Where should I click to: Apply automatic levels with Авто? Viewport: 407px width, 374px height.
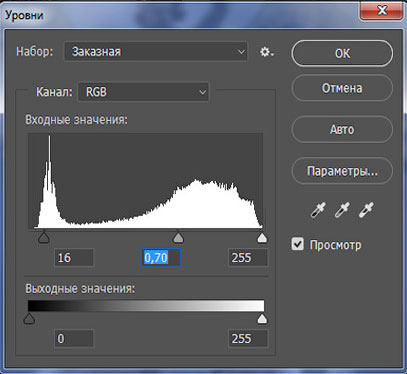coord(342,129)
